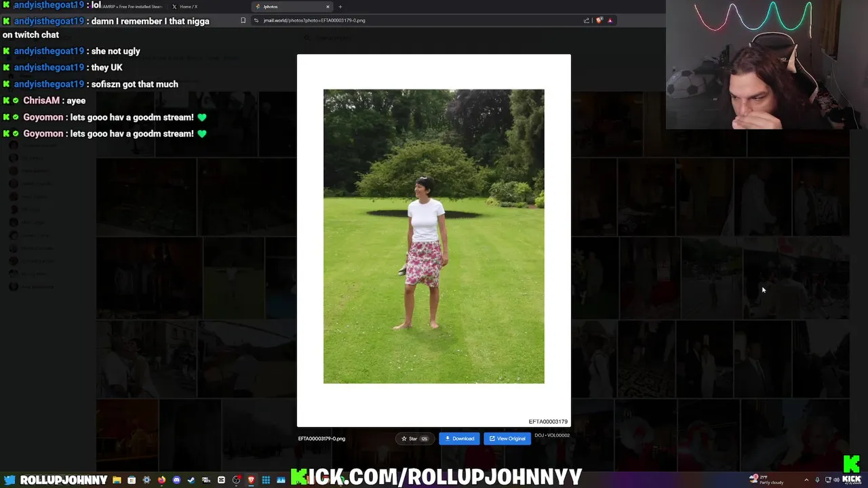Star the photo (125 stars)
The height and width of the screenshot is (488, 868).
(x=414, y=439)
